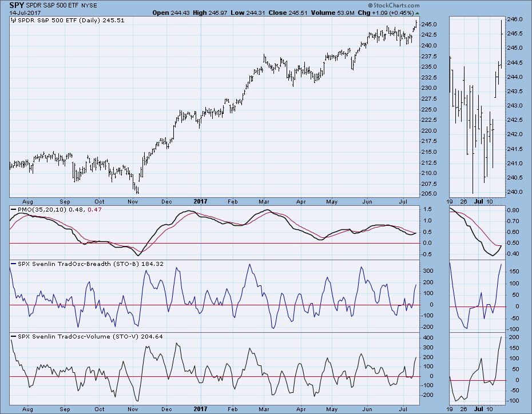The height and width of the screenshot is (414, 532).
Task: Click the zoomed PMO thumbnail on right
Action: 477,232
